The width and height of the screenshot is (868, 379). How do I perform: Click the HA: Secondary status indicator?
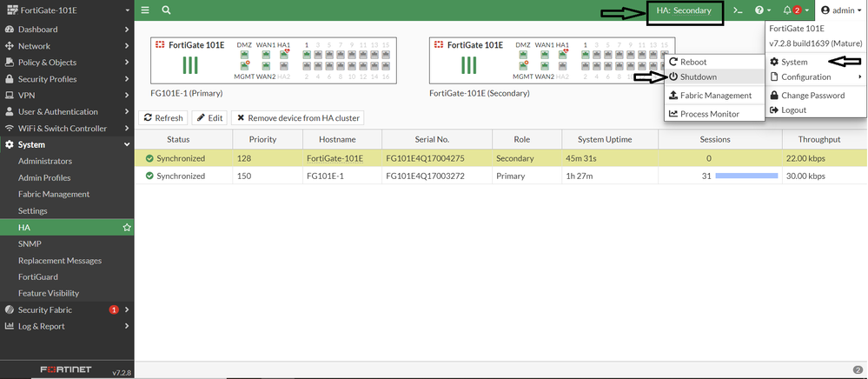pos(684,10)
